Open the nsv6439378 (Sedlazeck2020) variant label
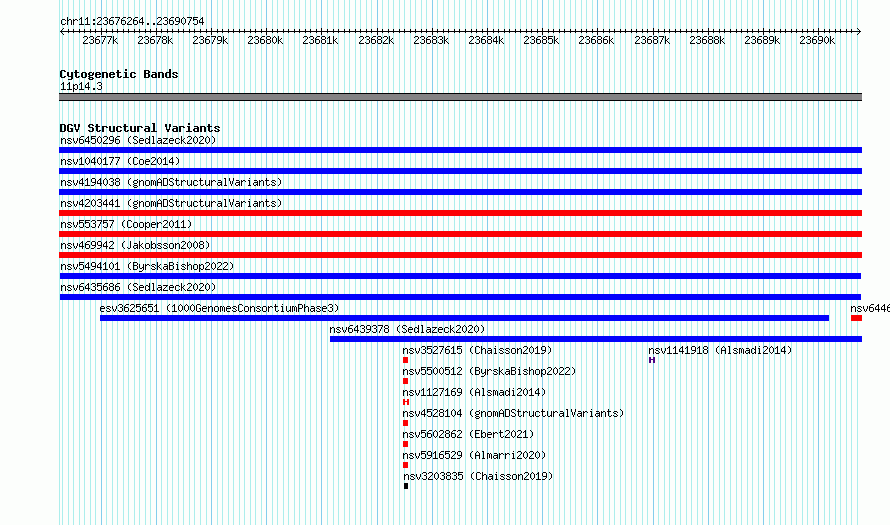Image resolution: width=890 pixels, height=525 pixels. click(407, 329)
